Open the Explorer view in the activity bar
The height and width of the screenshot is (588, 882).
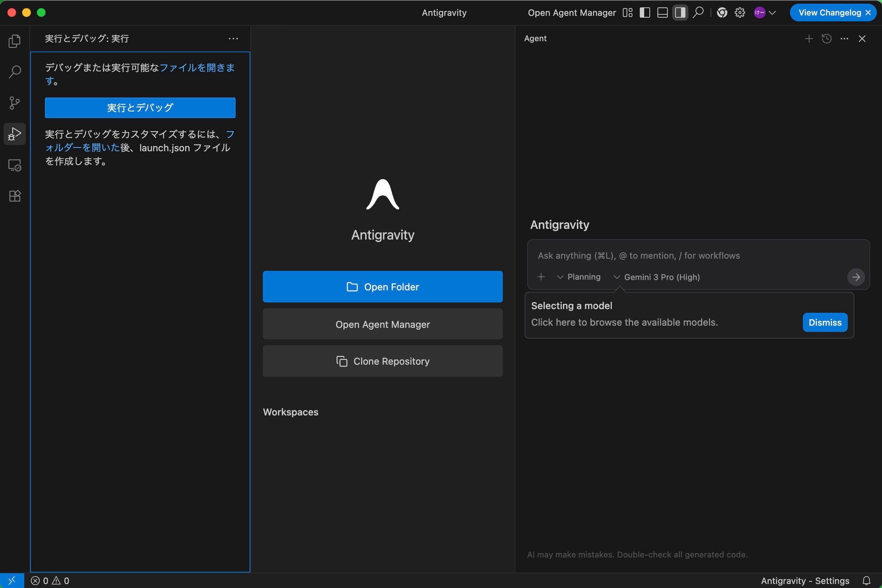[x=15, y=41]
